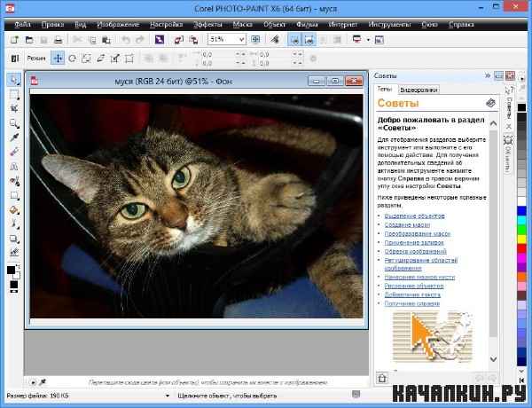The image size is (532, 408).
Task: Select the Red Eye Removal tool
Action: 14,181
